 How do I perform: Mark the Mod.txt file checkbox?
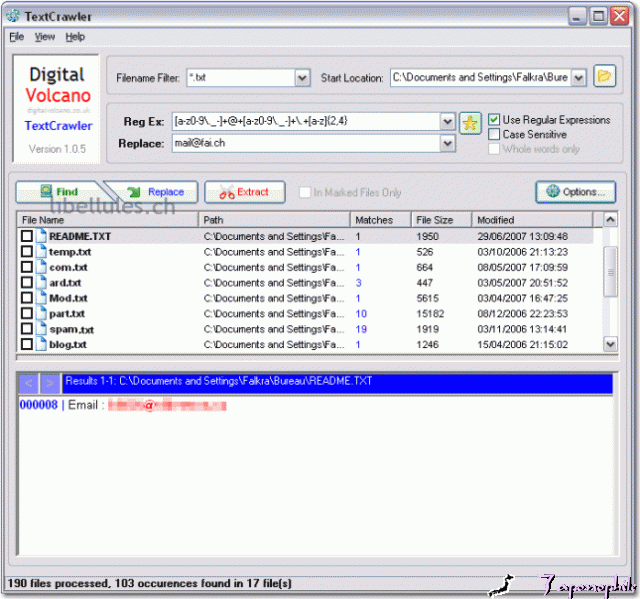pos(27,298)
